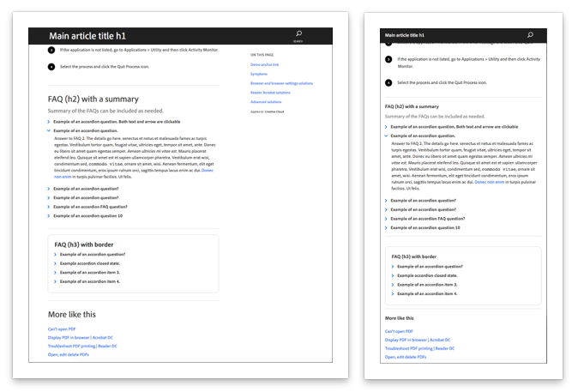This screenshot has height=392, width=578.
Task: Collapse the open 'Example of an accordion question.' arrow in left page
Action: pos(50,130)
